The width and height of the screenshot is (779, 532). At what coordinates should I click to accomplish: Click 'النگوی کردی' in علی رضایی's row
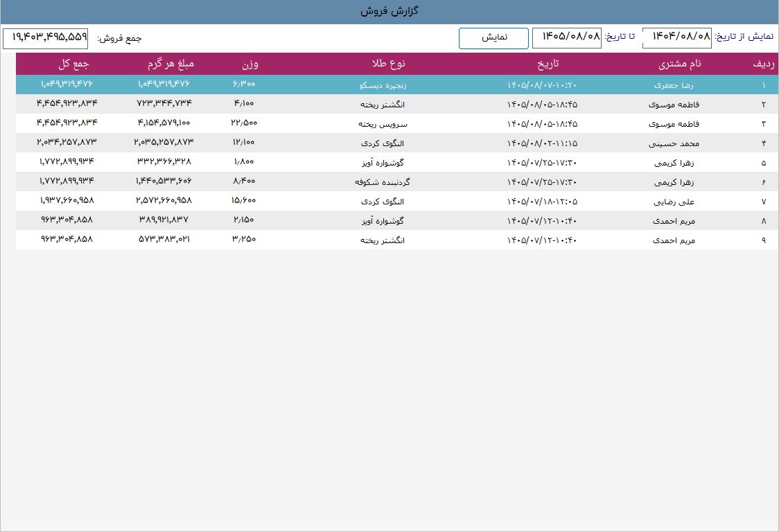coord(383,201)
